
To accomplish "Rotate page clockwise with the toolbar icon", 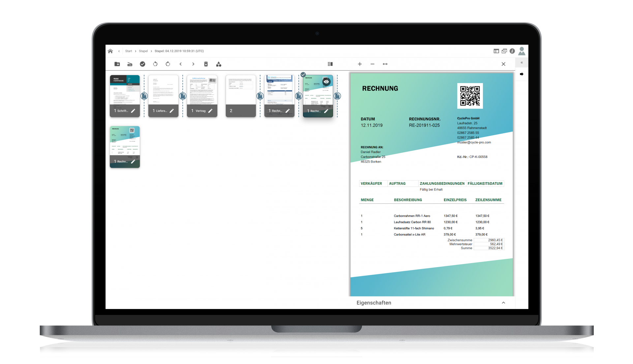I will pos(168,64).
